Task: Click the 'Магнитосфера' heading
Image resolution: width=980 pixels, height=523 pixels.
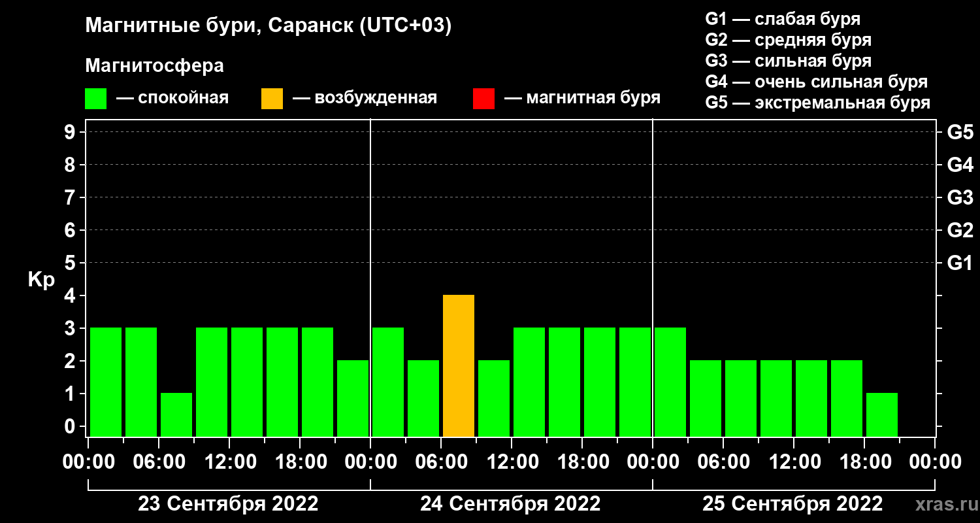Action: 154,66
